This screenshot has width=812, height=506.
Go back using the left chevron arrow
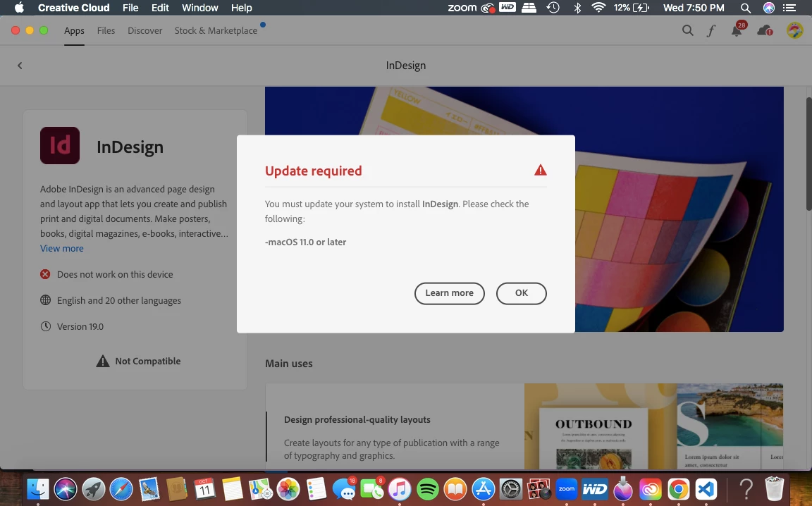(x=20, y=66)
